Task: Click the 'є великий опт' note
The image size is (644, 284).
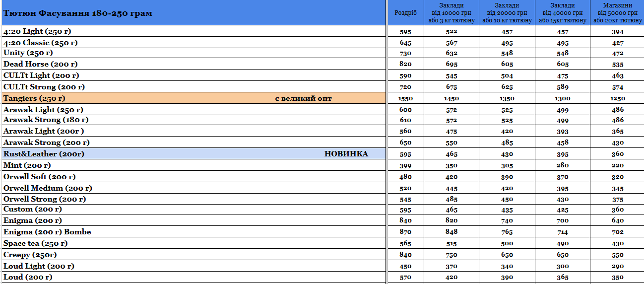Action: click(304, 98)
